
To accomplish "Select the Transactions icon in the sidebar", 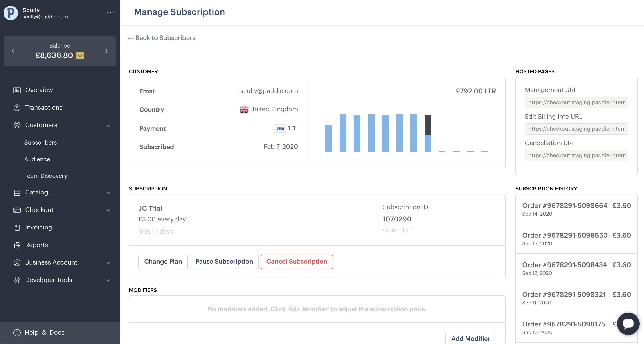I will (x=16, y=107).
